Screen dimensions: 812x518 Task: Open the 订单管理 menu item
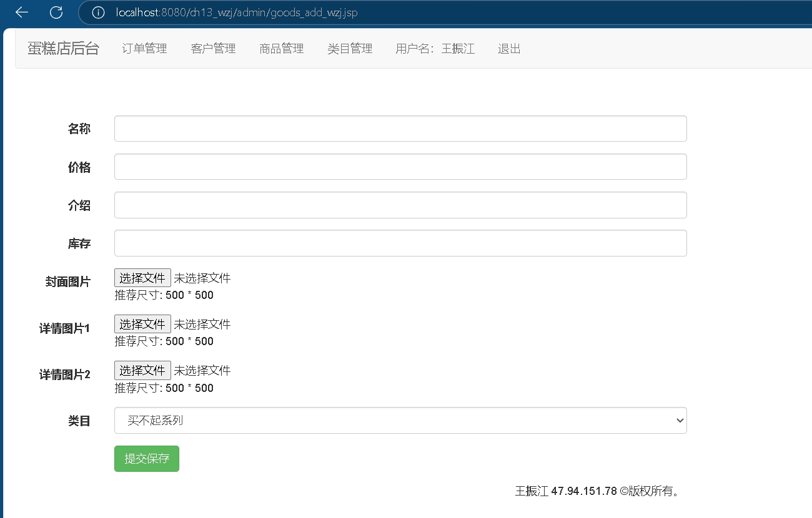pos(144,49)
